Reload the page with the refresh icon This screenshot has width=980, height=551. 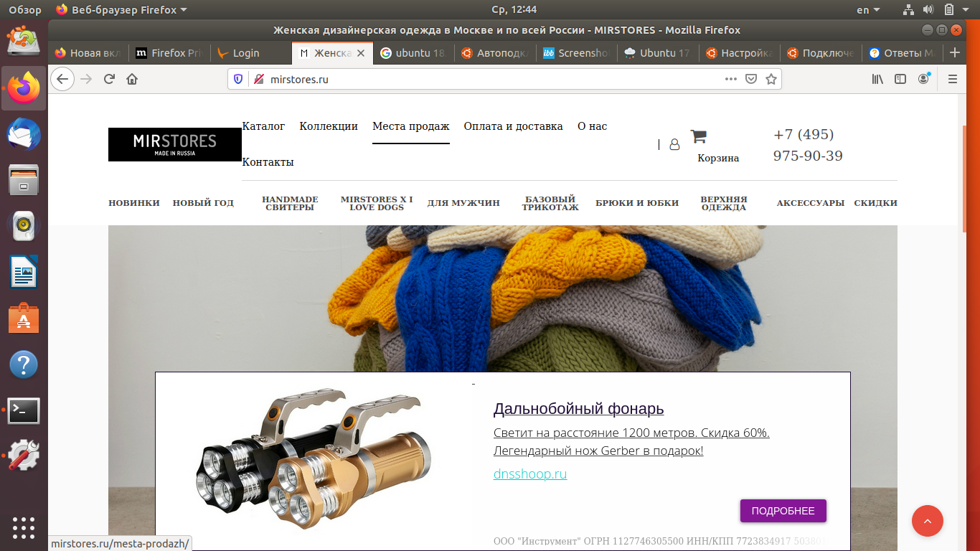[x=109, y=79]
